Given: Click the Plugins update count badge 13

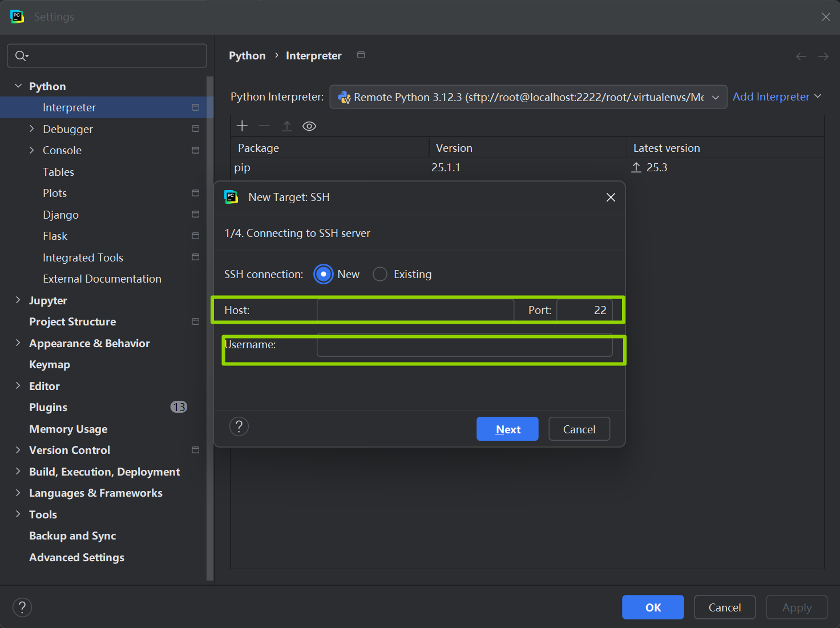Looking at the screenshot, I should (x=179, y=407).
